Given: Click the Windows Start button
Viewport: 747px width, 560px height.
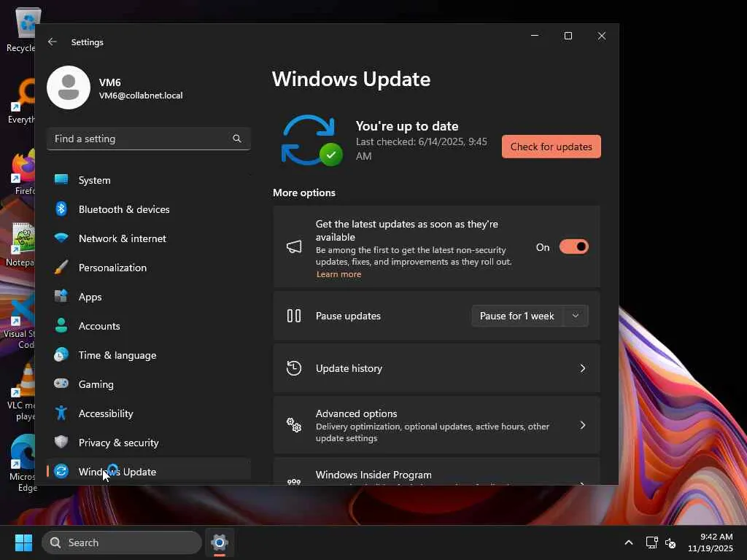Looking at the screenshot, I should (23, 542).
